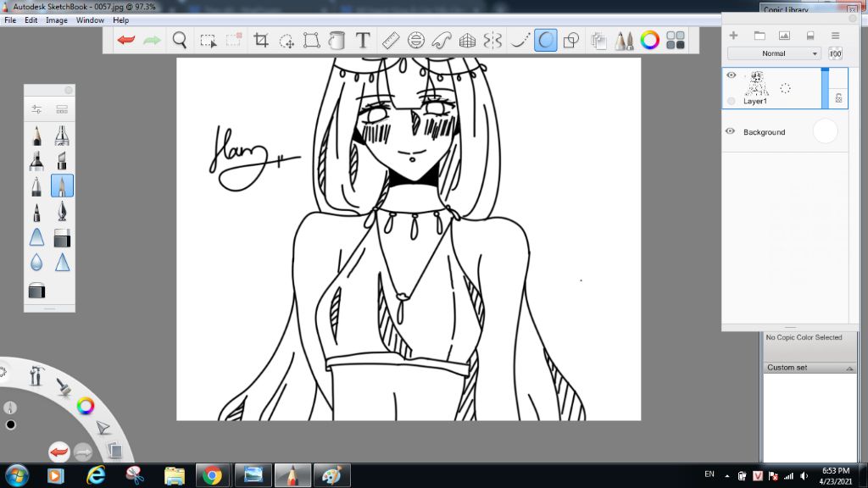Select the Soft eraser at palette bottom
This screenshot has width=868, height=488.
36,291
